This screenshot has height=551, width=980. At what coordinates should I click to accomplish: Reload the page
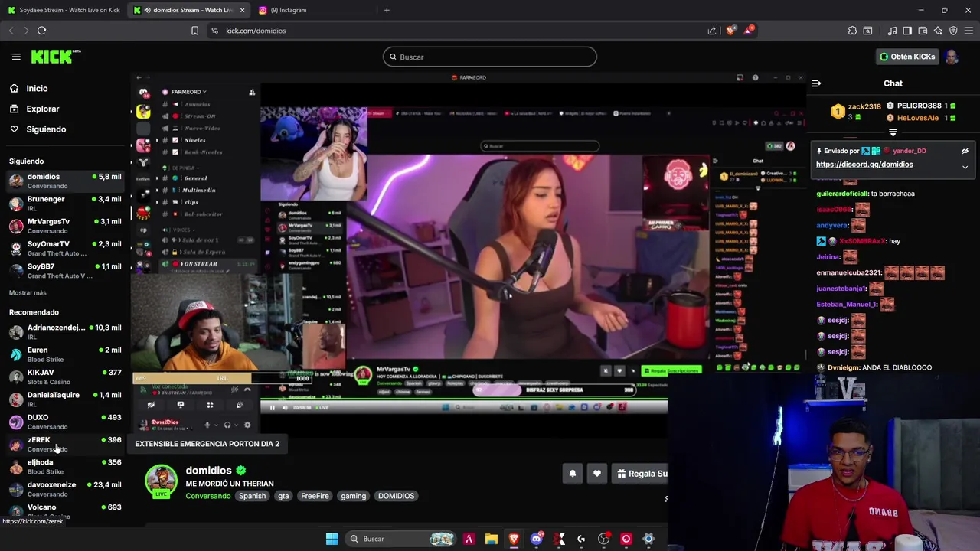(x=41, y=31)
